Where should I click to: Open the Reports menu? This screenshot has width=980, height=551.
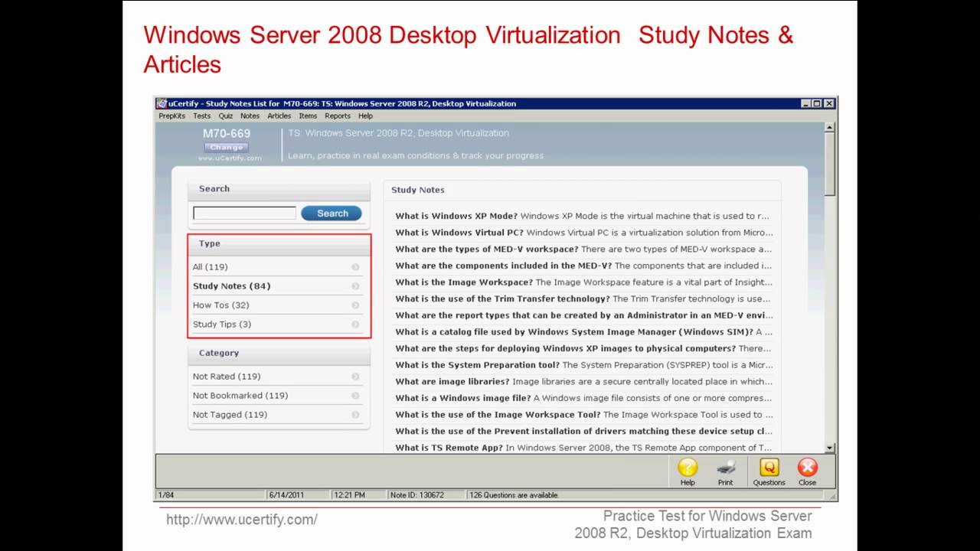click(x=337, y=116)
